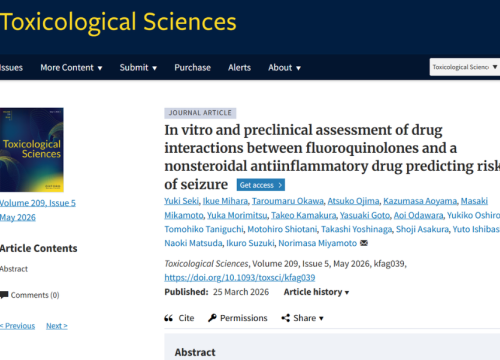Open author Takeo Kamakura link

[x=304, y=215]
